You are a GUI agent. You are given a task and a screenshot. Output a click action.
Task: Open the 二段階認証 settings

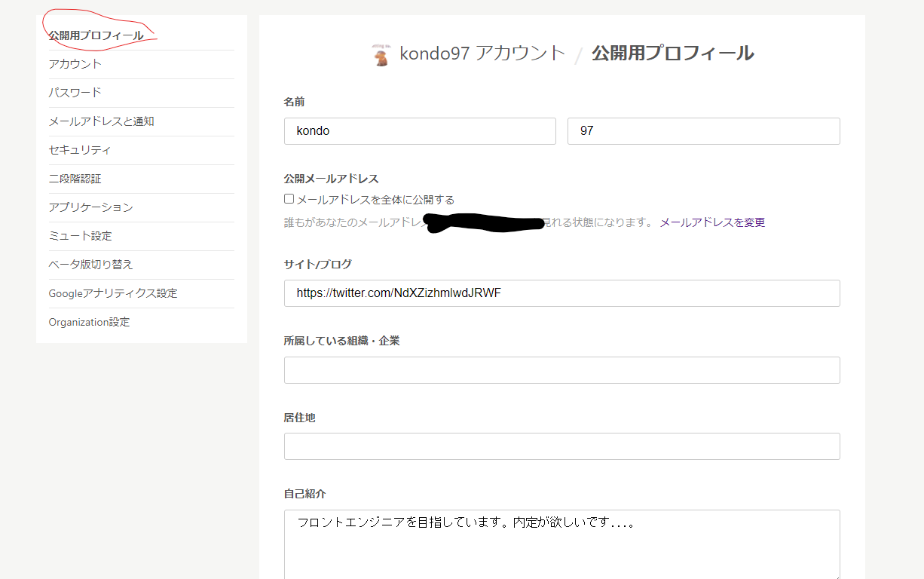click(x=75, y=179)
